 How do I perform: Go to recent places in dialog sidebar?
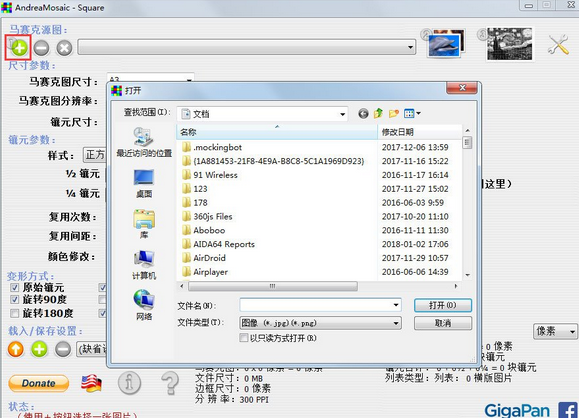click(144, 142)
